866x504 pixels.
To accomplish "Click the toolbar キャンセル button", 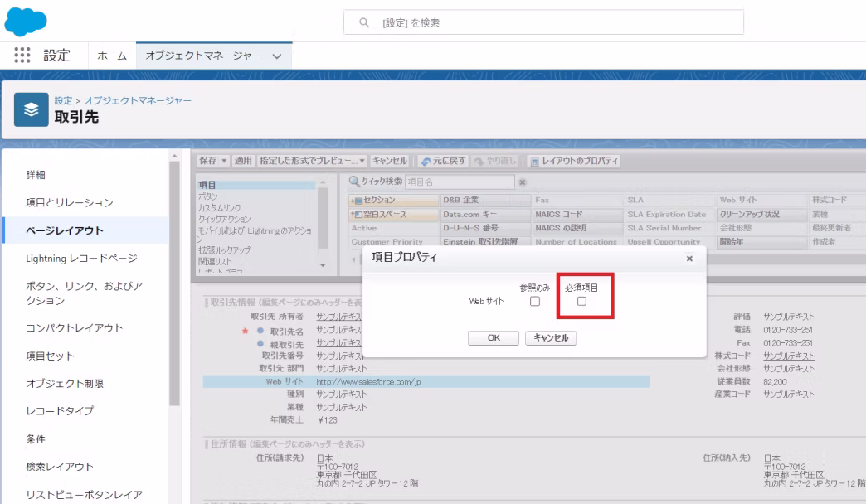I will [389, 161].
